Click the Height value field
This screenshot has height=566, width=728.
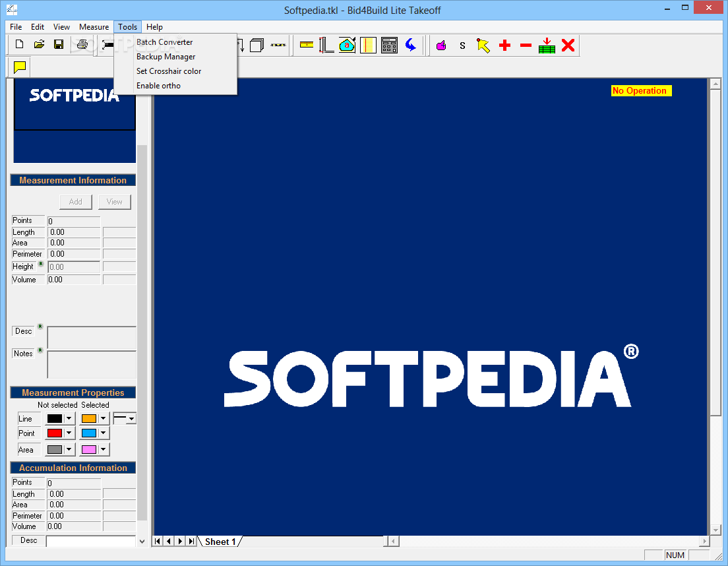tap(74, 267)
